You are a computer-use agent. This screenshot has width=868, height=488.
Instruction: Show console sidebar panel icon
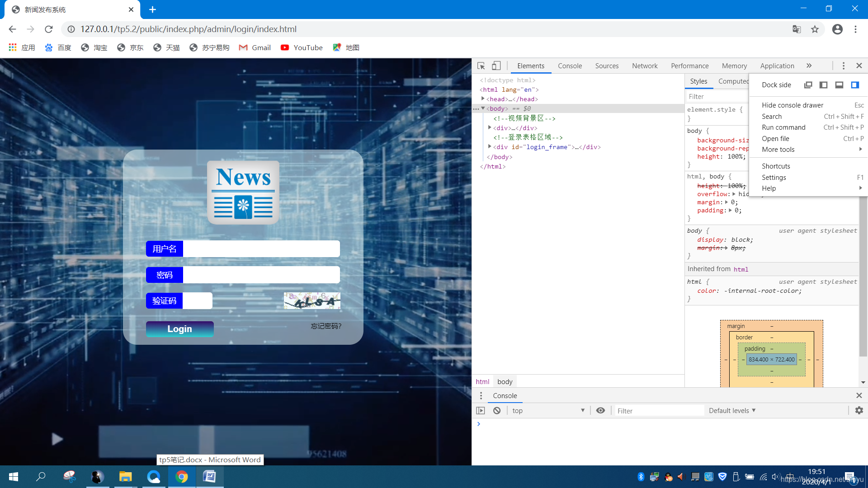pos(481,410)
